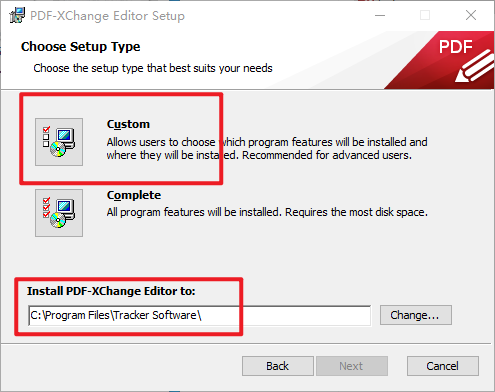Choose the Complete setup type icon

[59, 213]
